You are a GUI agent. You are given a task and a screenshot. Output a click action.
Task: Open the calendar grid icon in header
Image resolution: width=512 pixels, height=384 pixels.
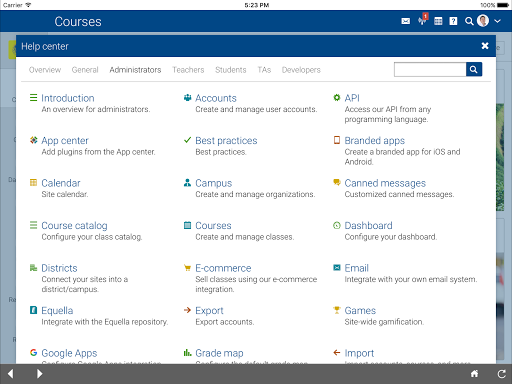point(438,21)
